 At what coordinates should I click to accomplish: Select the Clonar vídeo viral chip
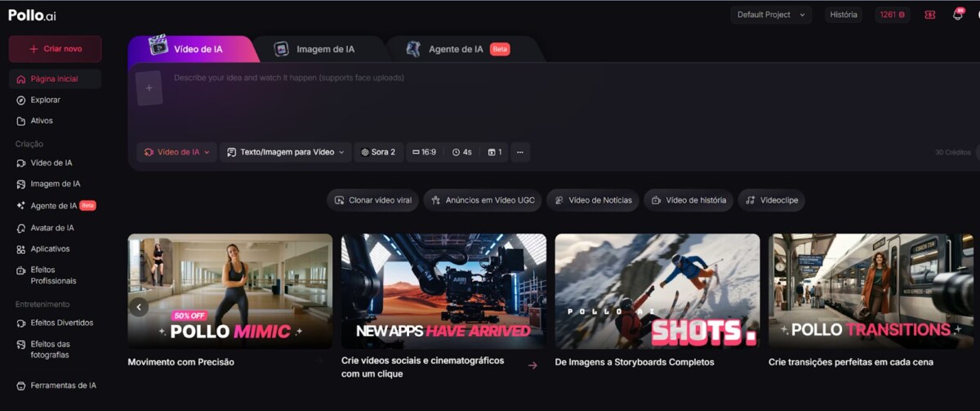coord(372,200)
